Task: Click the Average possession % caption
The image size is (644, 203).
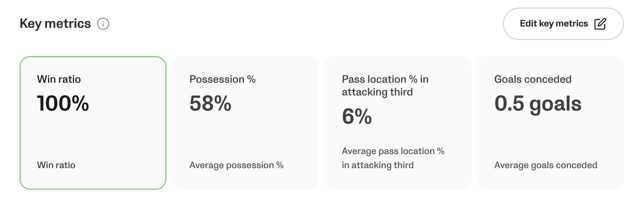Action: click(236, 165)
